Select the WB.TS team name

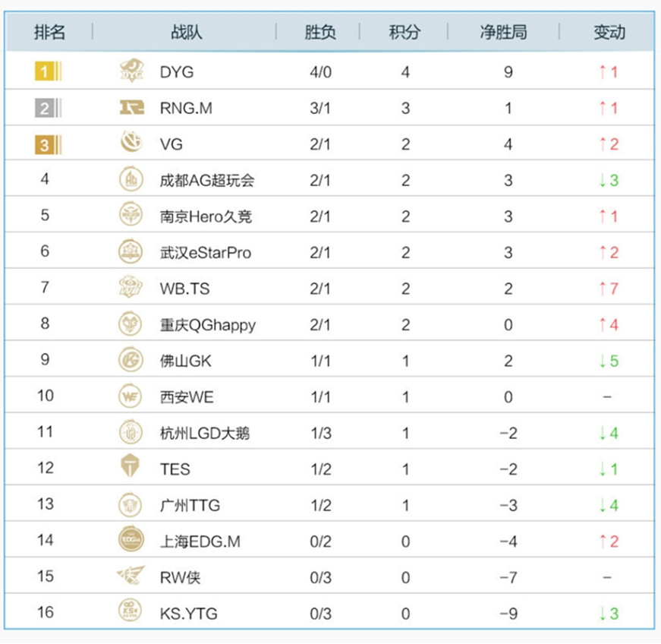(x=184, y=289)
